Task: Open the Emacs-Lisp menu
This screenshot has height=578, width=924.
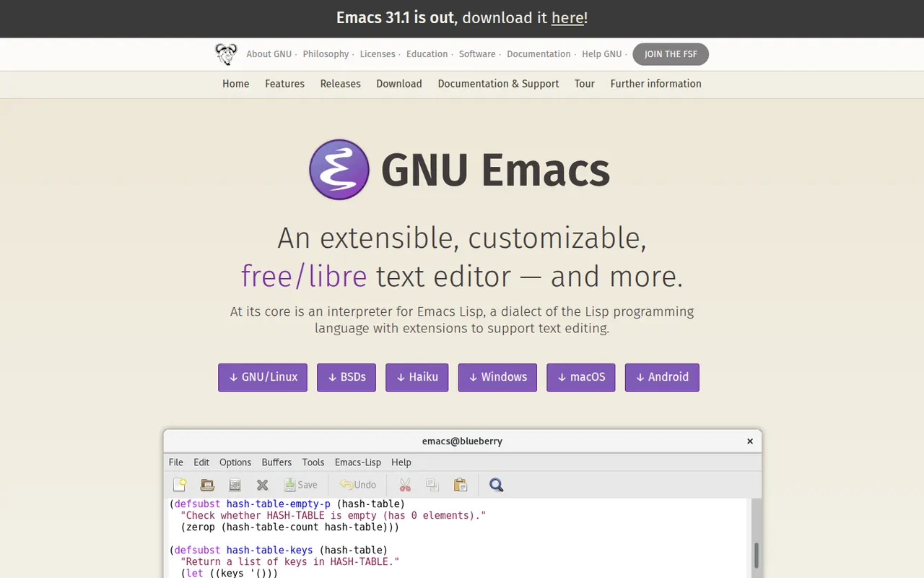Action: click(358, 462)
